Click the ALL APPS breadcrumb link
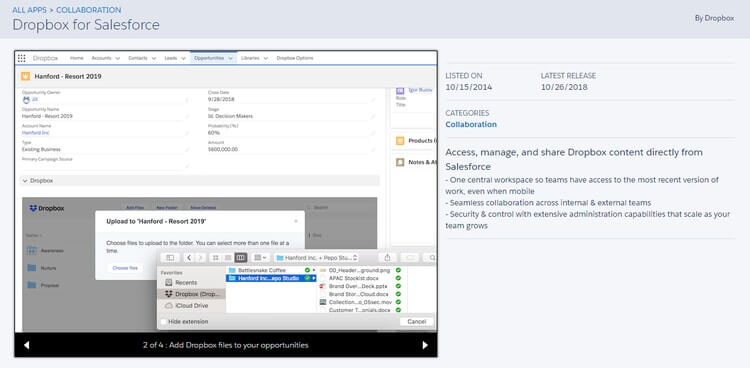The width and height of the screenshot is (750, 368). pos(29,10)
